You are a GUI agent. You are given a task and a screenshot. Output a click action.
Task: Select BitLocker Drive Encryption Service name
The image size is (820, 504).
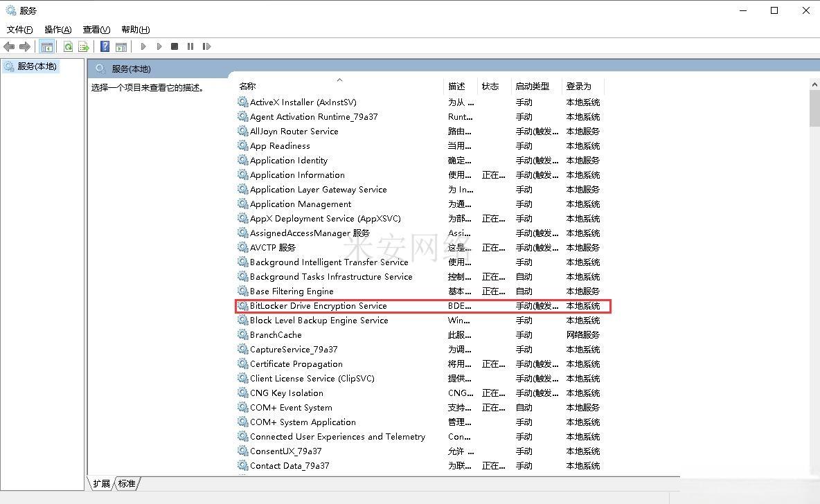point(319,306)
